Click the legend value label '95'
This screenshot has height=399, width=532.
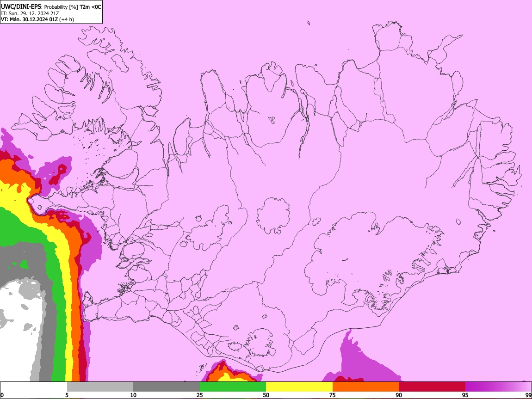click(x=465, y=395)
